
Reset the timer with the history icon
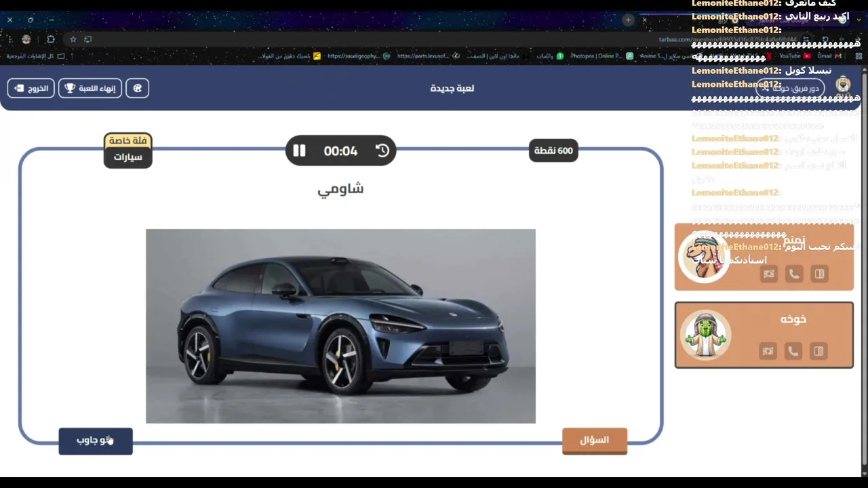pos(382,150)
